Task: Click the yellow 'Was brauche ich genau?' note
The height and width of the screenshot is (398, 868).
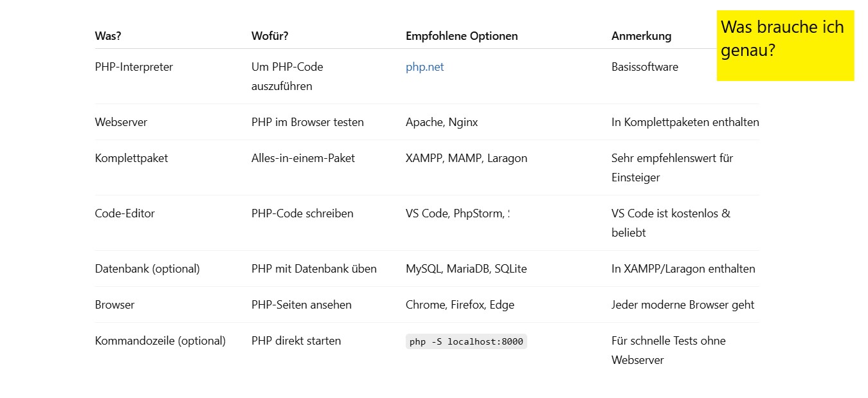Action: tap(785, 46)
